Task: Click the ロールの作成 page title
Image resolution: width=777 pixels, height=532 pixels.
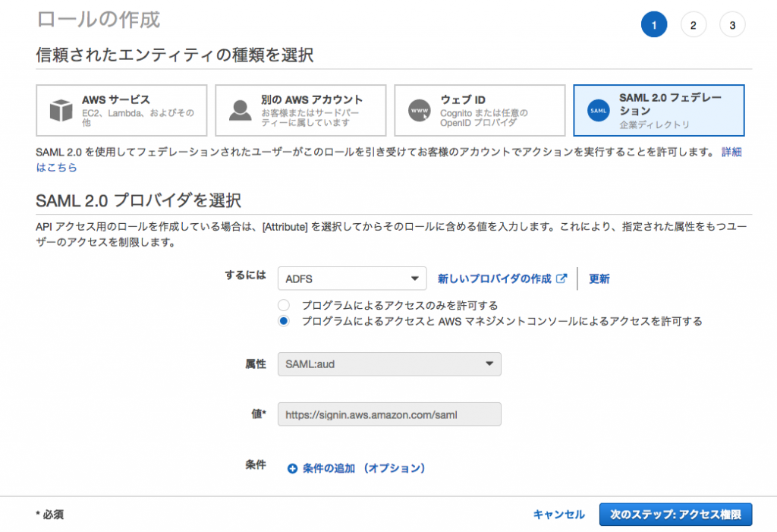Action: 98,20
